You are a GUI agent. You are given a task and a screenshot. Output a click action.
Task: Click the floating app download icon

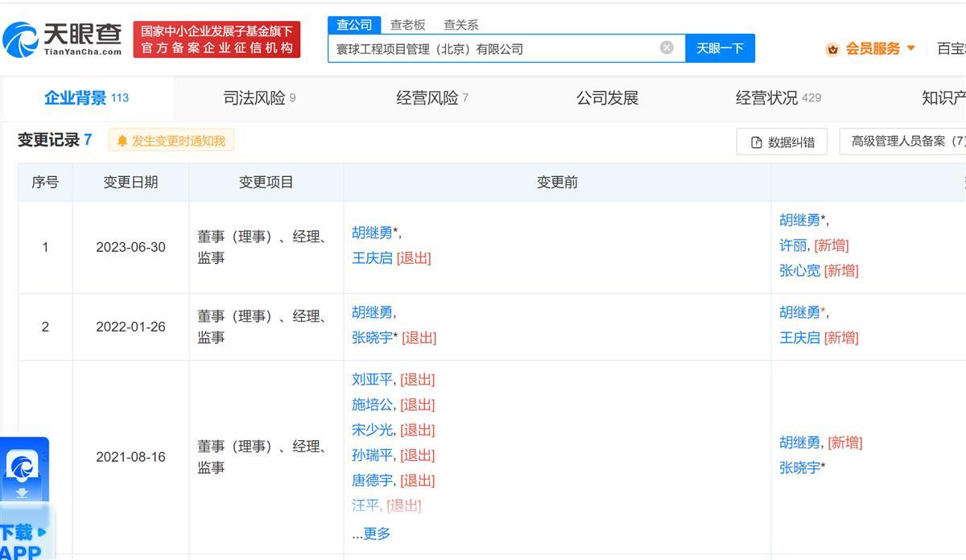click(23, 470)
